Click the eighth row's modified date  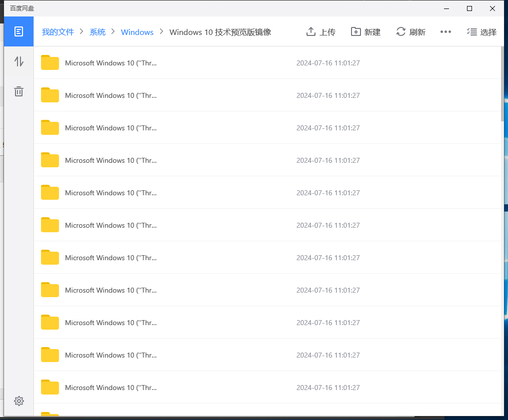[x=328, y=290]
